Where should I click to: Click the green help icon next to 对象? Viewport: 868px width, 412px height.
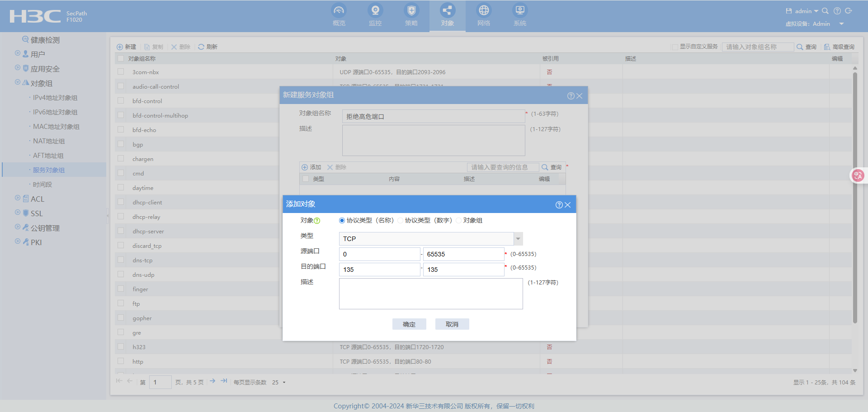tap(317, 221)
